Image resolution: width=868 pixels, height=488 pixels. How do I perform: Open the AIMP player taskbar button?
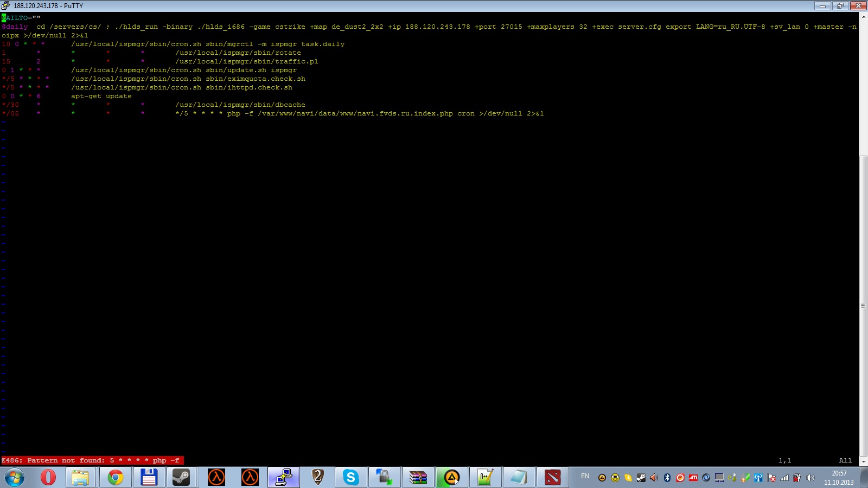pos(451,477)
